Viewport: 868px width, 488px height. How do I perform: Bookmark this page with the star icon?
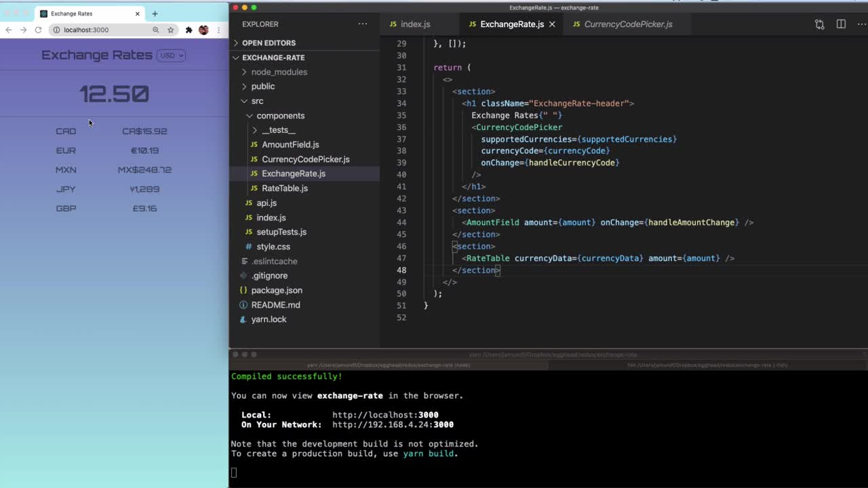pos(171,30)
